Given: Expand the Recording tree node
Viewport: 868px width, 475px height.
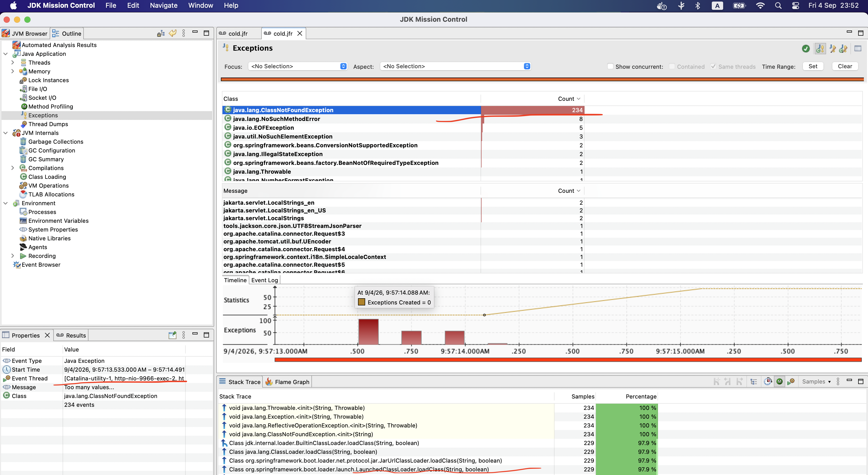Looking at the screenshot, I should 13,256.
